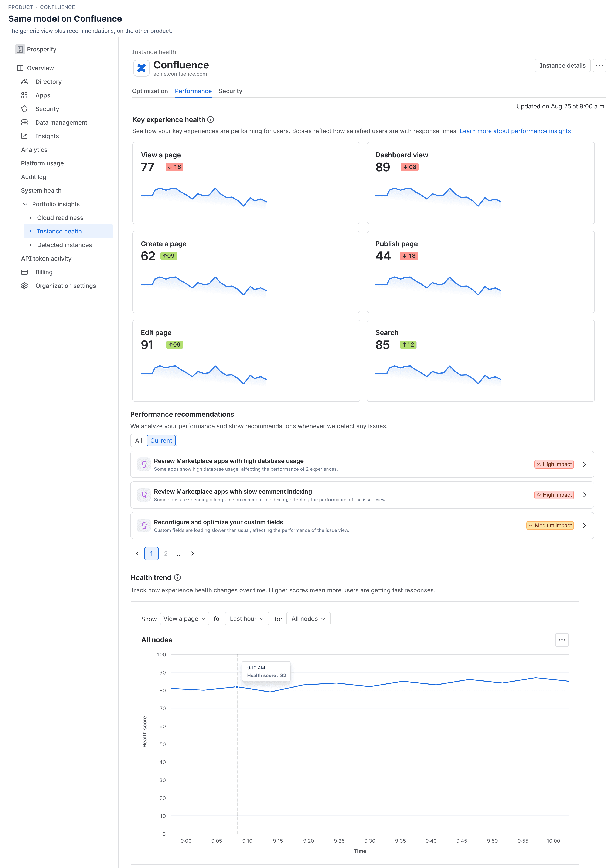Image resolution: width=613 pixels, height=868 pixels.
Task: Click High impact label on database usage row
Action: pyautogui.click(x=554, y=464)
